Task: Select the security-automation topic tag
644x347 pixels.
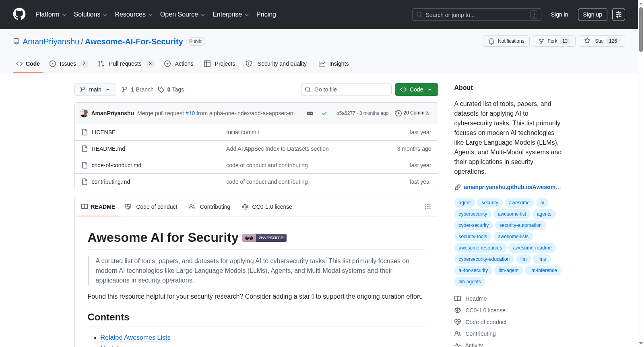Action: [520, 225]
